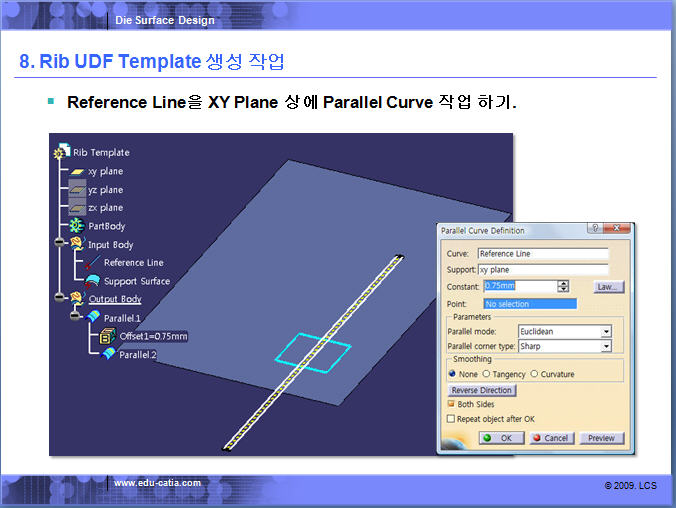Click the Support Surface icon in tree
This screenshot has height=508, width=676.
(93, 281)
